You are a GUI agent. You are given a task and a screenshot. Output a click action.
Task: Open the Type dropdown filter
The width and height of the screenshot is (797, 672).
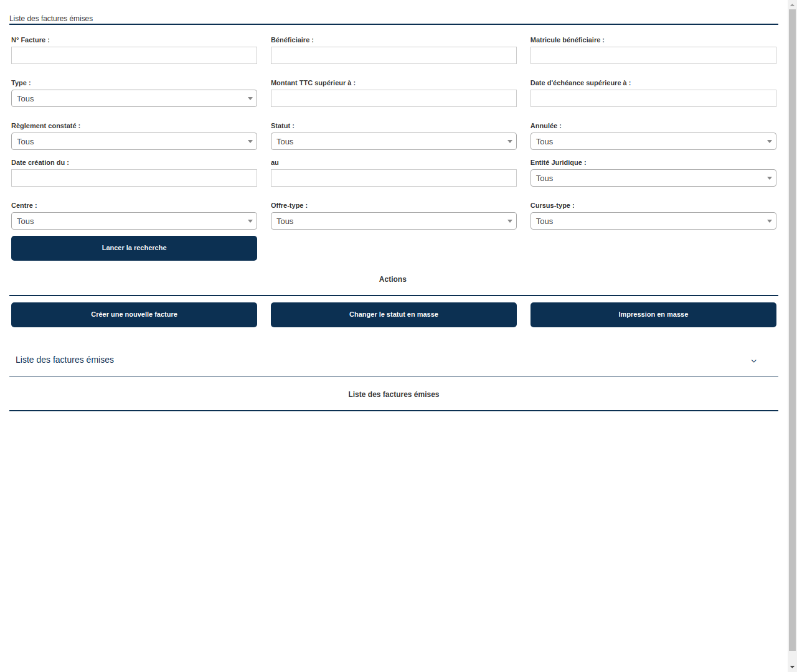pos(134,98)
